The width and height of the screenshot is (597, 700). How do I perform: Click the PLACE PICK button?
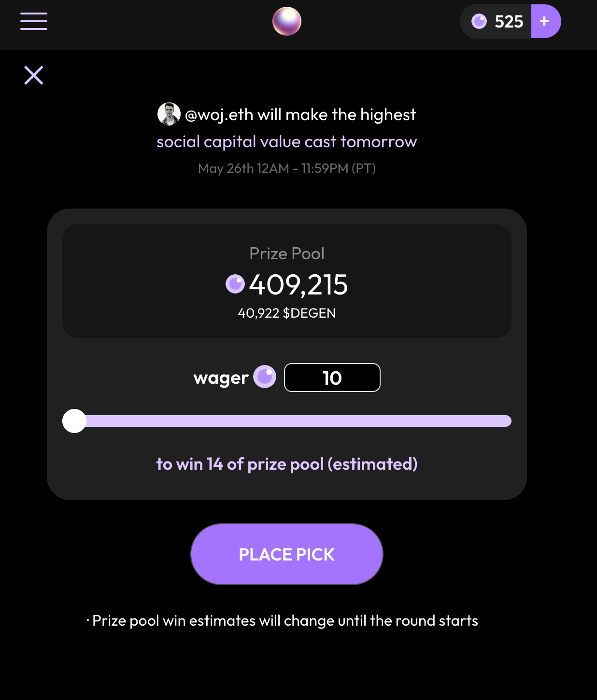287,554
